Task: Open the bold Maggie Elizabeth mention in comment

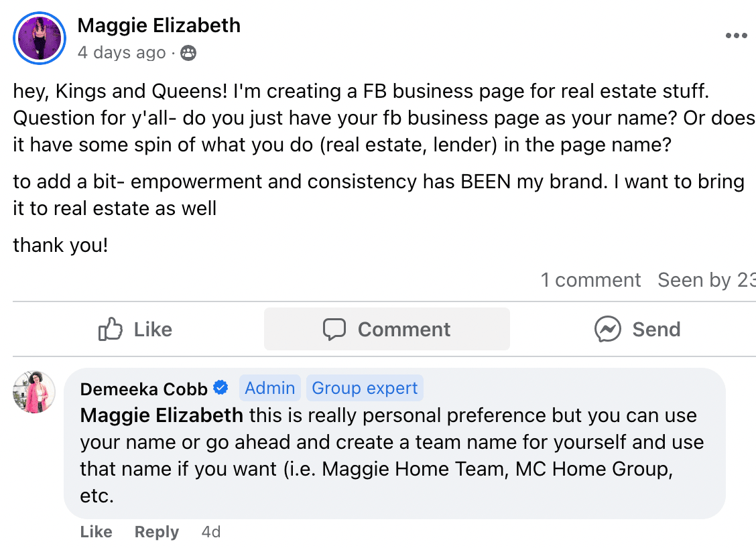Action: point(162,416)
